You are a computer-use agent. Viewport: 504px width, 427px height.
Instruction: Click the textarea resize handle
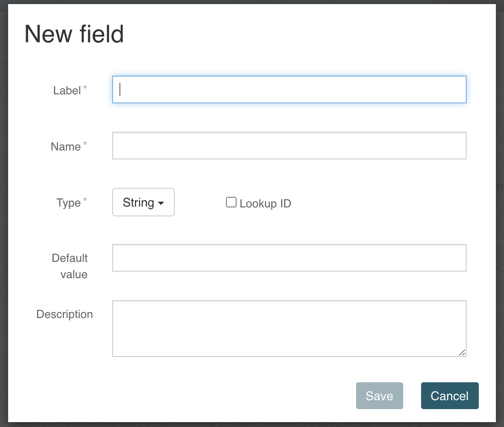point(462,353)
